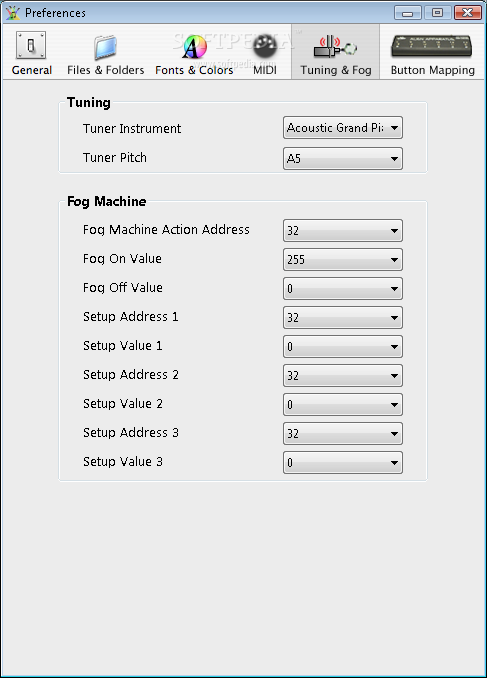Switch to the MIDI tab label

(265, 70)
